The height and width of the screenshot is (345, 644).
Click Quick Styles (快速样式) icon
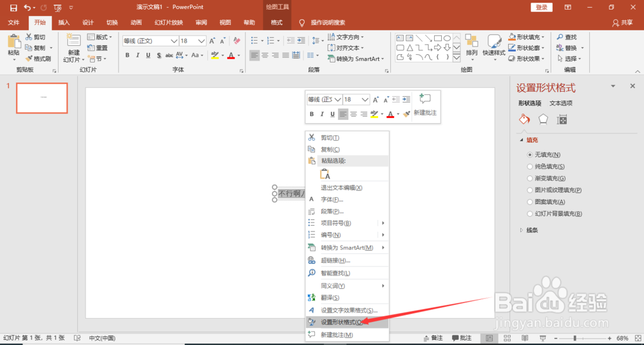coord(494,41)
